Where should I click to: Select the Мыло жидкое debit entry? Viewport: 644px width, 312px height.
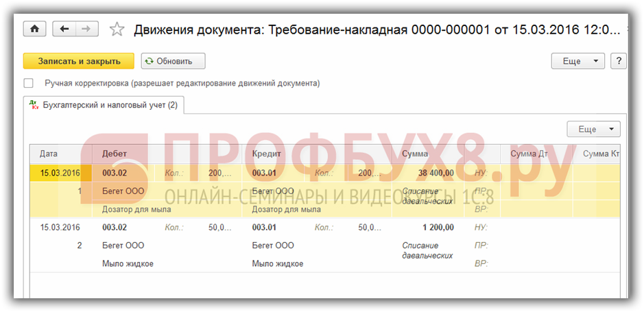(128, 263)
